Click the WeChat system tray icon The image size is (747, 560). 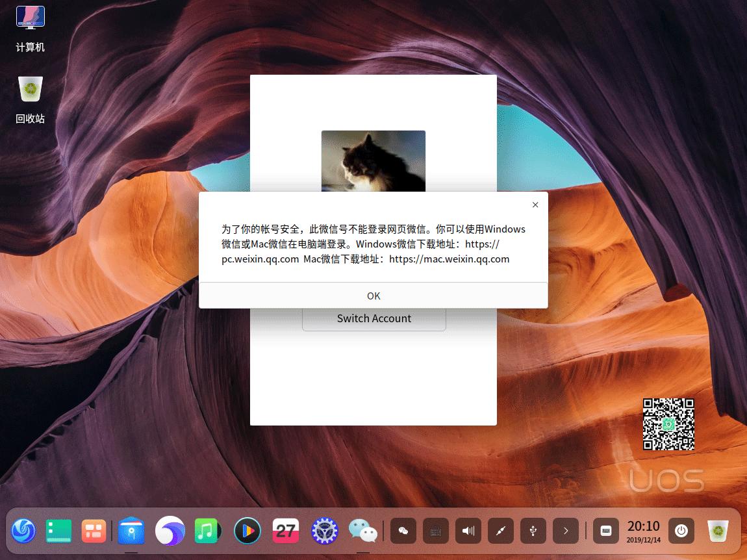point(403,531)
